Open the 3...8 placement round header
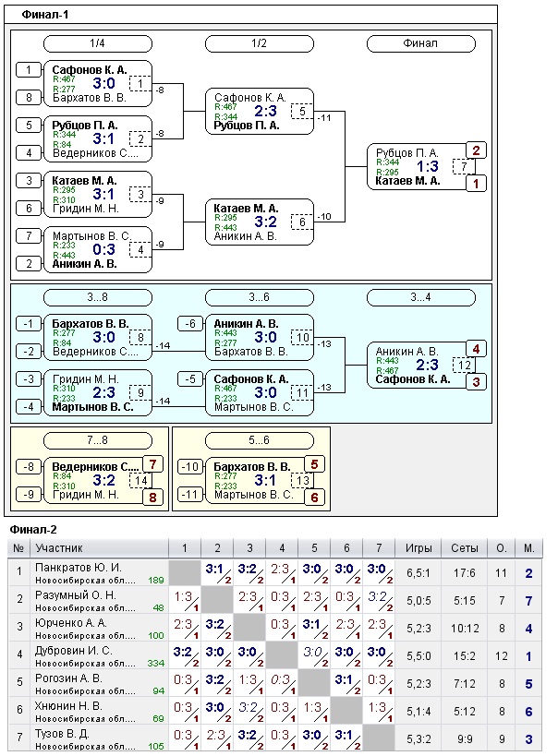Viewport: 558px width, 756px height. [x=98, y=297]
